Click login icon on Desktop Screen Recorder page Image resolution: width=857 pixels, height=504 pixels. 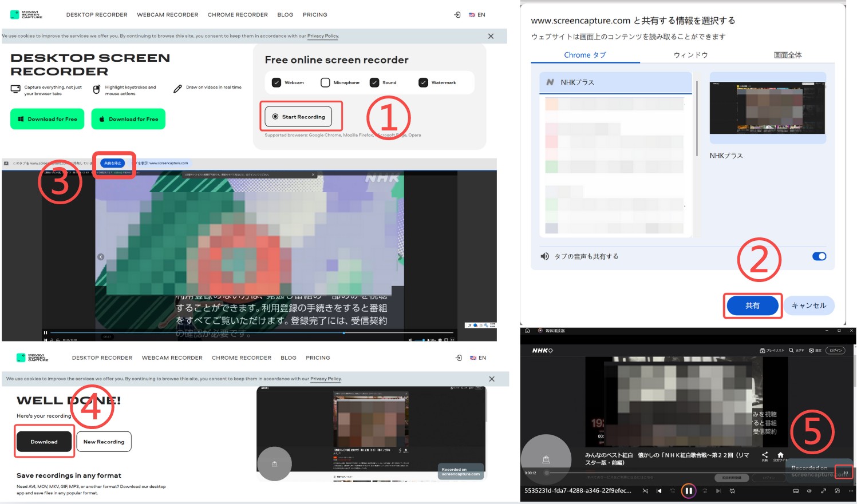tap(457, 15)
